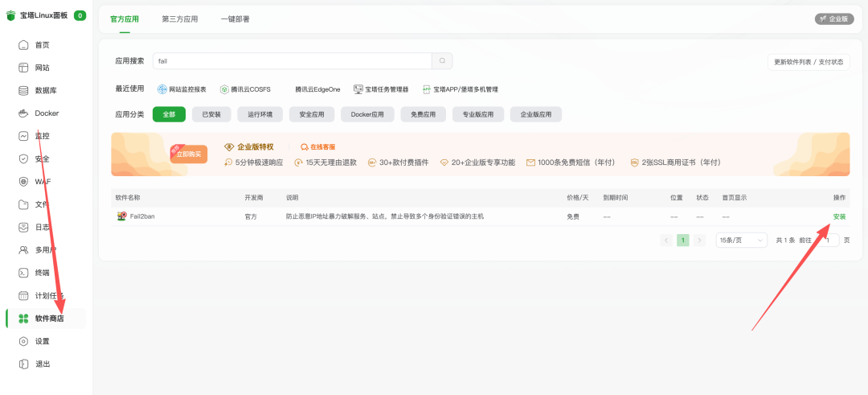Click the 宝塔任务管理器 recent app icon

tap(358, 89)
